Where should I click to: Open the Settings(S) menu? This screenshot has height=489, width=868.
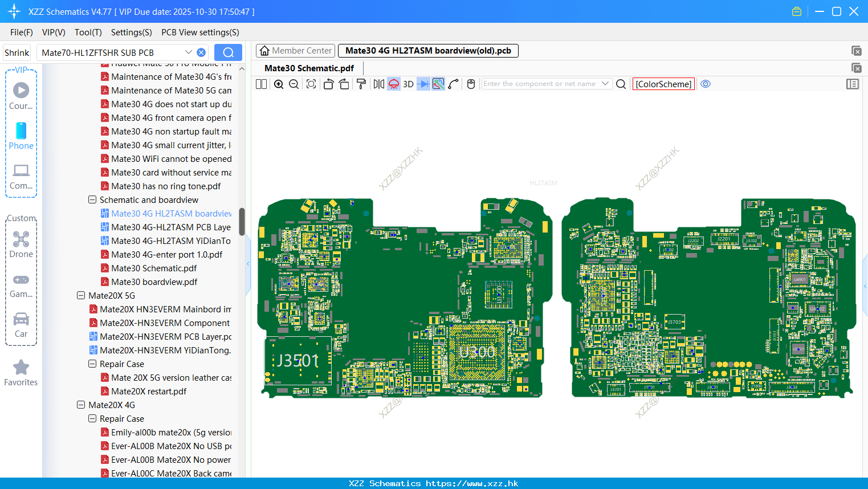click(x=132, y=32)
